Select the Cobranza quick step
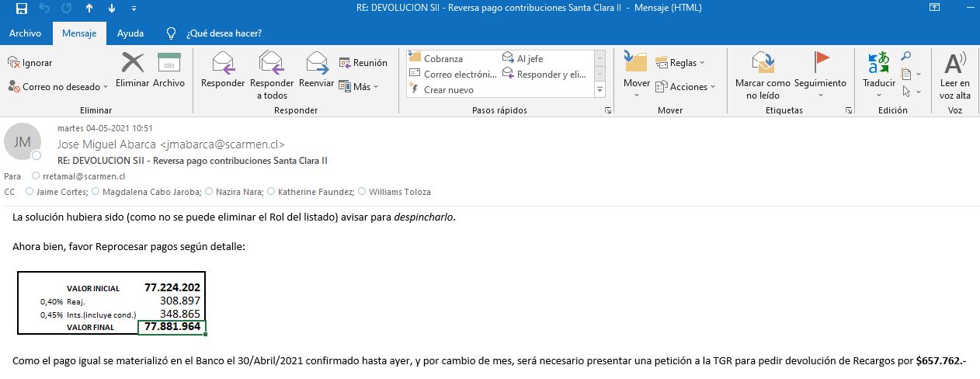Image resolution: width=980 pixels, height=379 pixels. coord(443,58)
